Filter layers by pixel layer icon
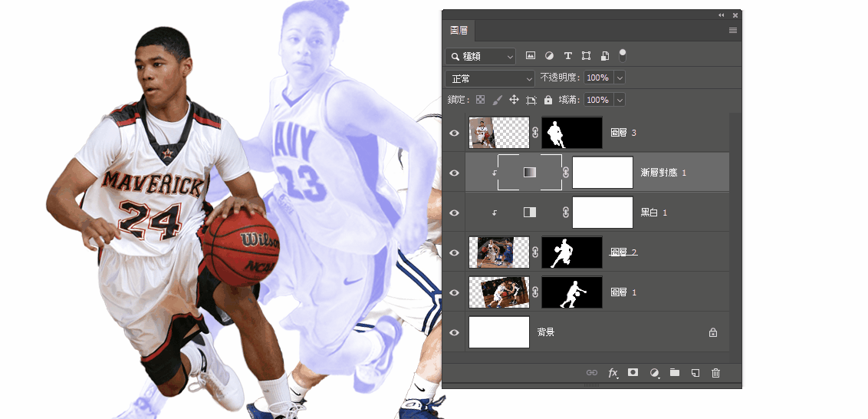Image resolution: width=868 pixels, height=419 pixels. [531, 55]
